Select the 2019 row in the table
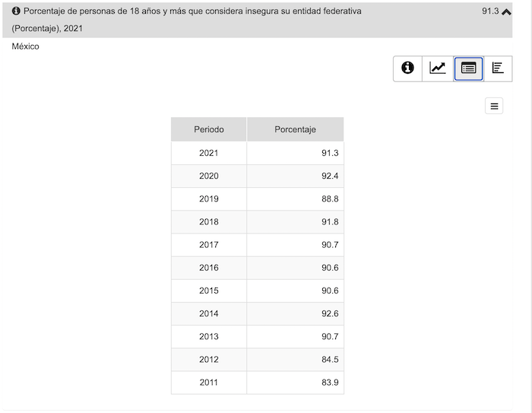The height and width of the screenshot is (413, 532). tap(209, 199)
